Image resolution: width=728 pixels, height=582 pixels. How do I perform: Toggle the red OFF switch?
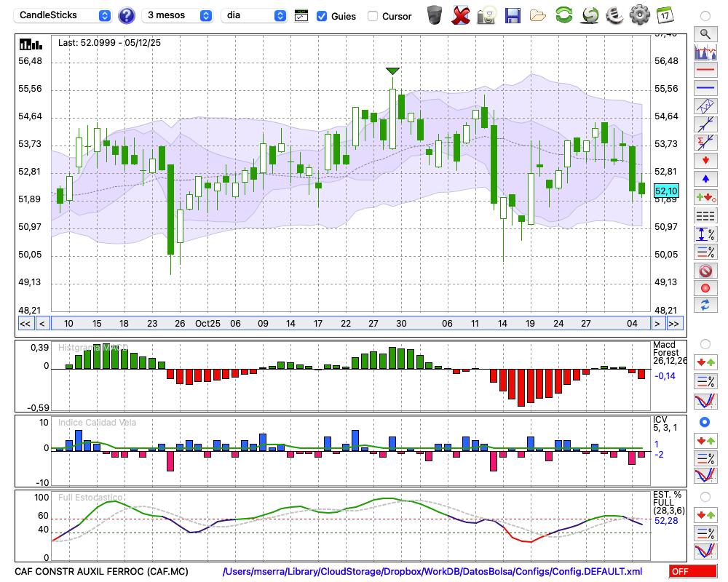[x=693, y=571]
